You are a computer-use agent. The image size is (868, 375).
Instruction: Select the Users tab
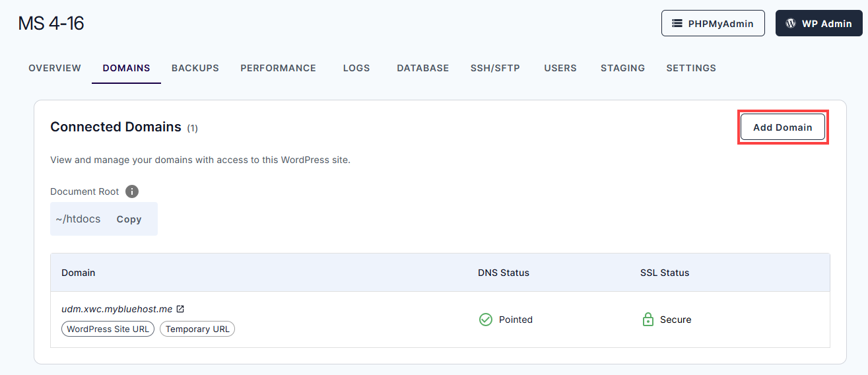click(560, 68)
